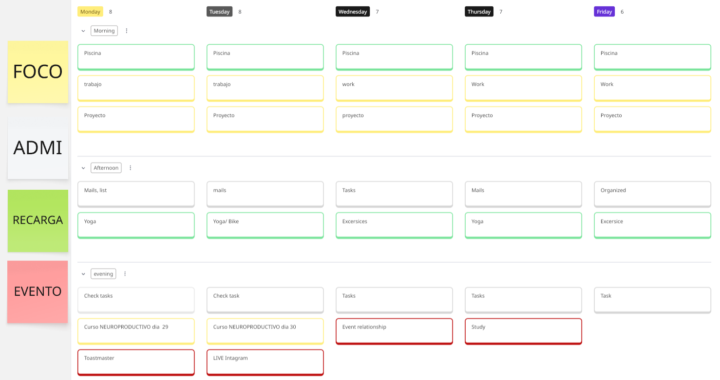Open Monday's Piscina card
This screenshot has height=380, width=720.
click(136, 57)
